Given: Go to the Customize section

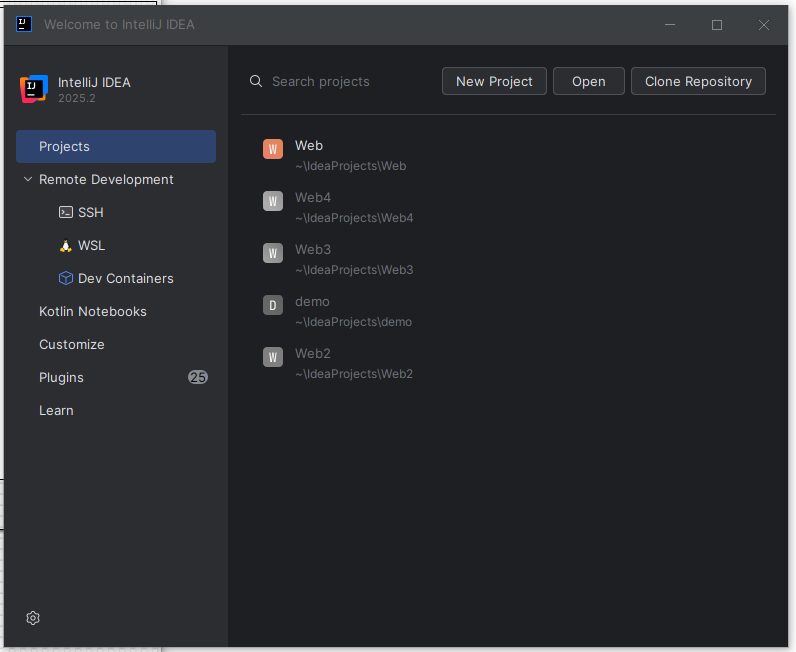Looking at the screenshot, I should 72,344.
